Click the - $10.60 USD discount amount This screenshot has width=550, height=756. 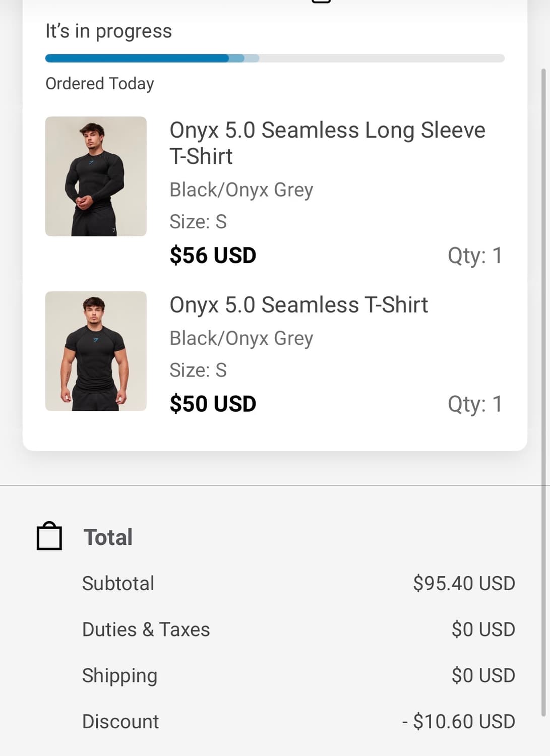(458, 722)
